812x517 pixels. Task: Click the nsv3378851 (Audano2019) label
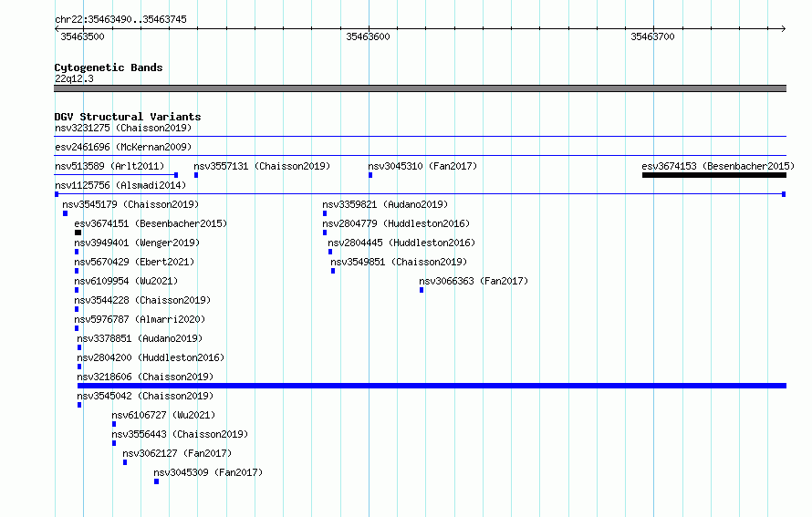tap(140, 338)
